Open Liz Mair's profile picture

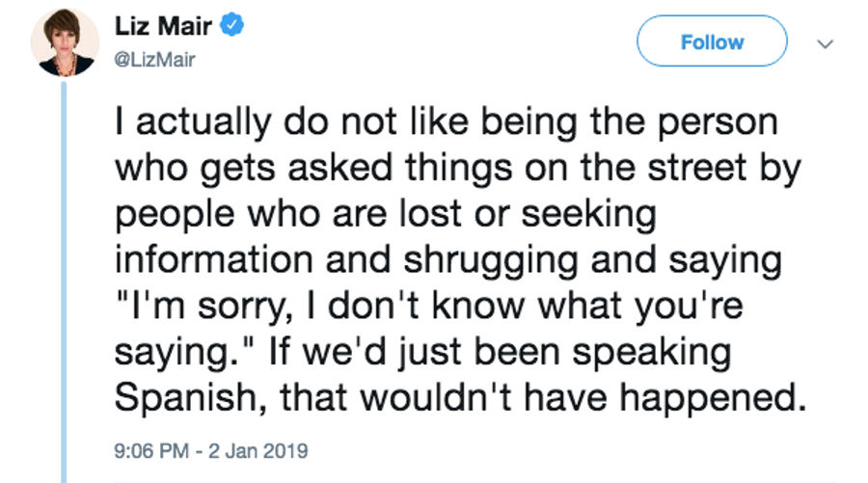[x=65, y=42]
